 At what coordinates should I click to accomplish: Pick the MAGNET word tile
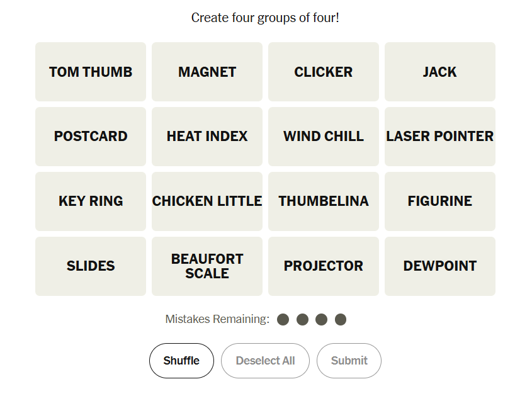coord(207,72)
